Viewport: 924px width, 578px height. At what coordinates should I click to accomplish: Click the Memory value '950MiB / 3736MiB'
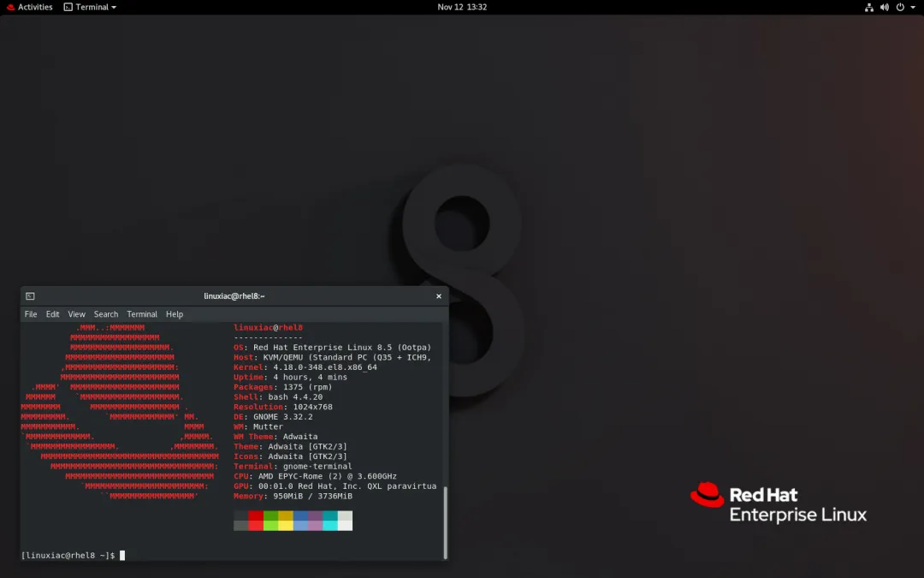pos(312,496)
